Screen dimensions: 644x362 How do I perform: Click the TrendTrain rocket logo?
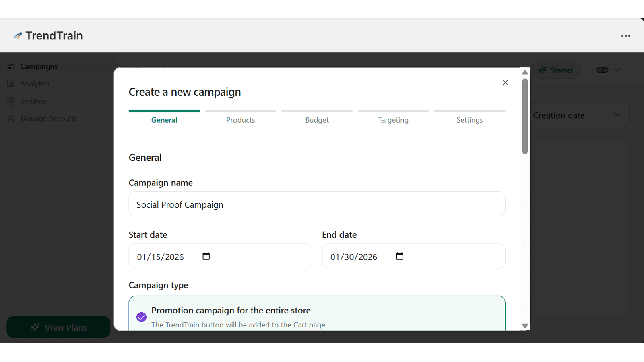click(18, 35)
